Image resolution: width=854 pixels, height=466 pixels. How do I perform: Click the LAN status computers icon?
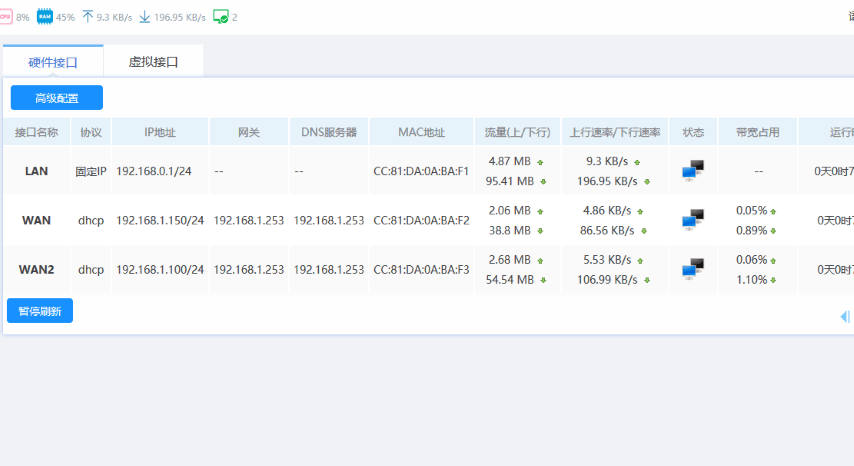tap(693, 170)
